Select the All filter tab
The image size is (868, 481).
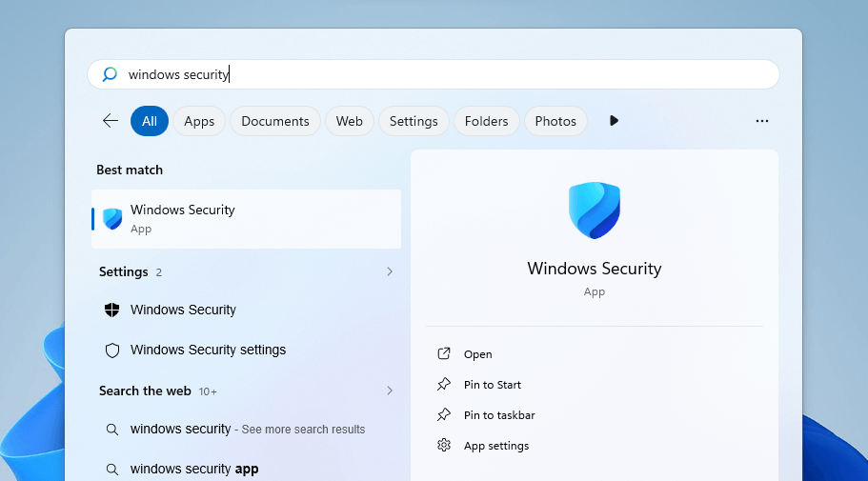pos(150,121)
